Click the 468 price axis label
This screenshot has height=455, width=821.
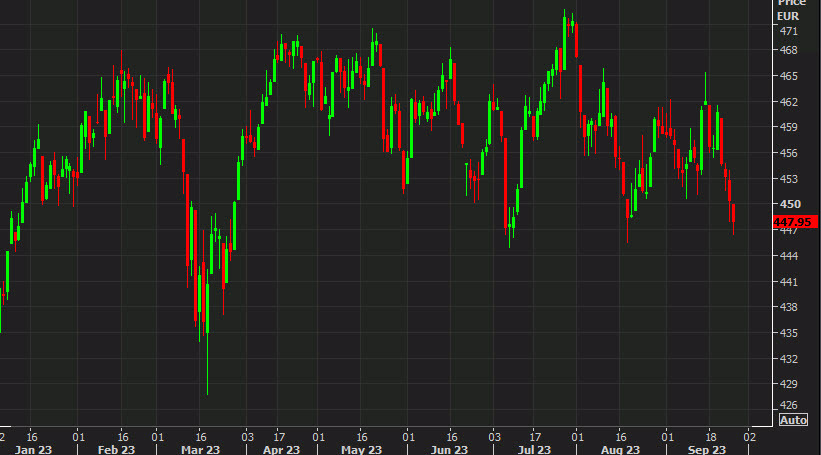789,50
